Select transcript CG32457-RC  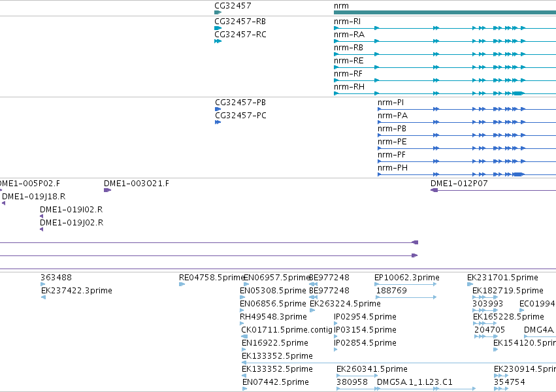[x=240, y=35]
